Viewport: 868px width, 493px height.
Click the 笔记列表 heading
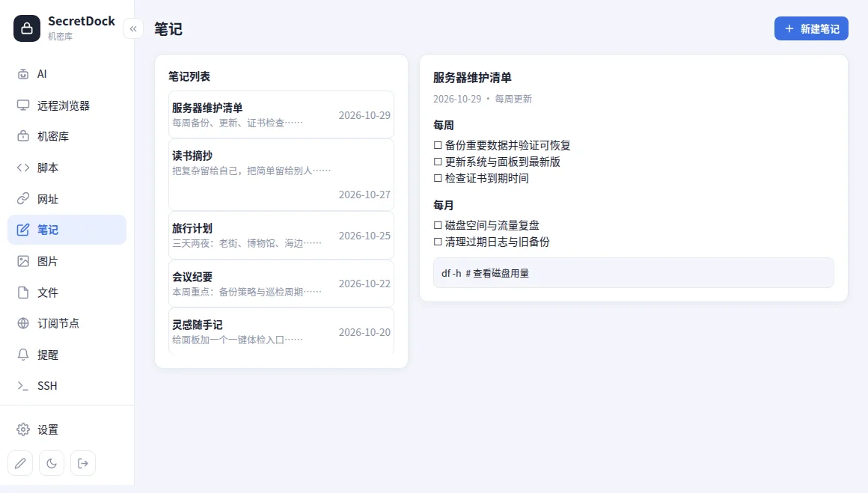click(x=189, y=76)
